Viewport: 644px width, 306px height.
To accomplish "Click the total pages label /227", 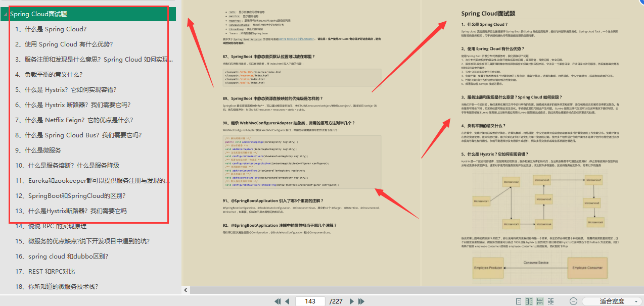I will tap(336, 301).
